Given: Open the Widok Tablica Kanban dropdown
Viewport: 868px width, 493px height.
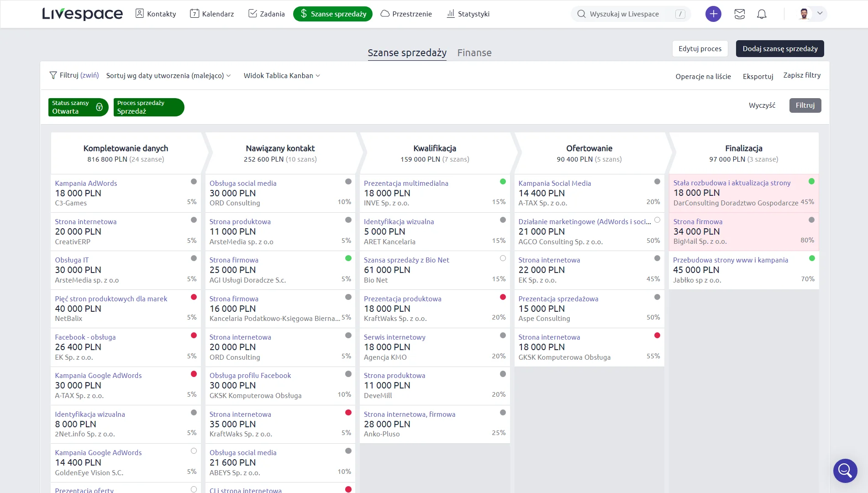Looking at the screenshot, I should pos(281,76).
